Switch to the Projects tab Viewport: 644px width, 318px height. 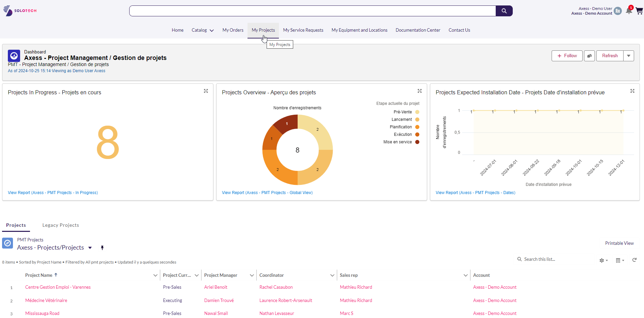[x=16, y=225]
